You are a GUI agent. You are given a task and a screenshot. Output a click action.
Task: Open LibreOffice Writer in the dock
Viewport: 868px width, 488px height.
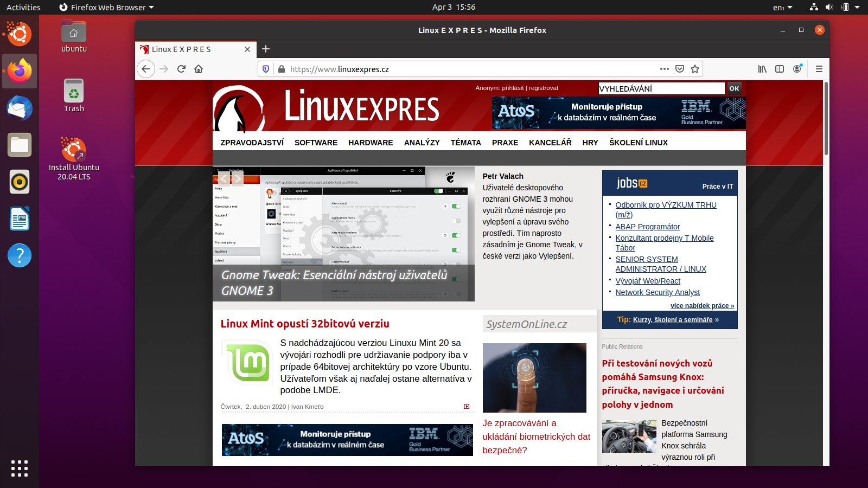pos(20,219)
